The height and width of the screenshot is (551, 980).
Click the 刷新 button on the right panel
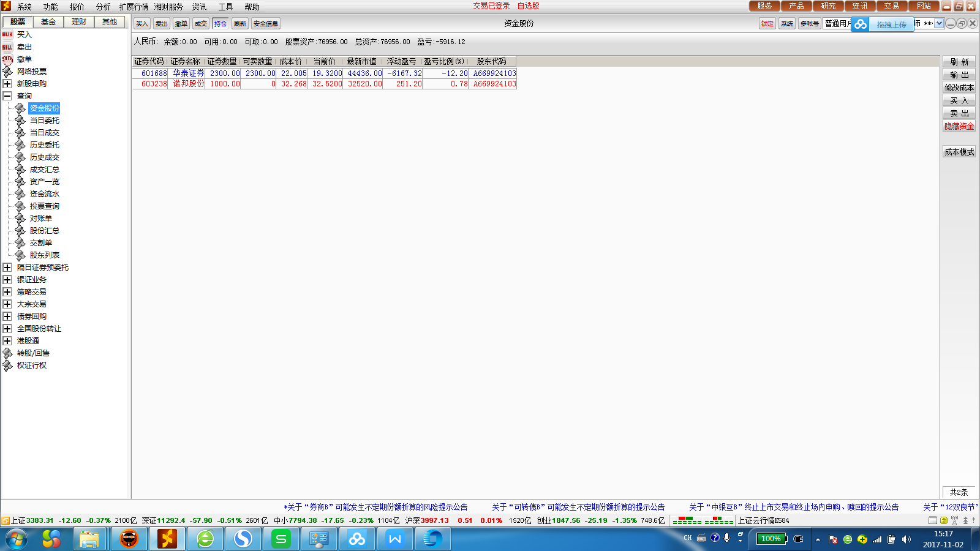959,62
